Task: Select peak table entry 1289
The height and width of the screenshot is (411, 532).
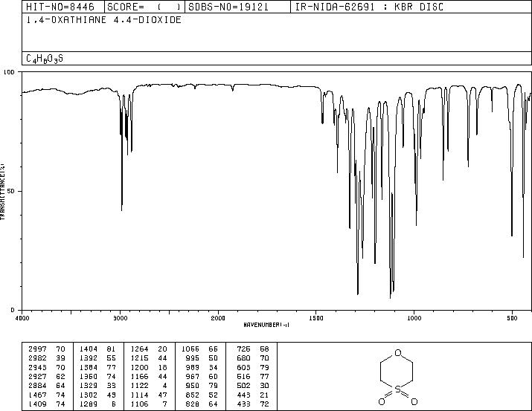Action: (89, 404)
